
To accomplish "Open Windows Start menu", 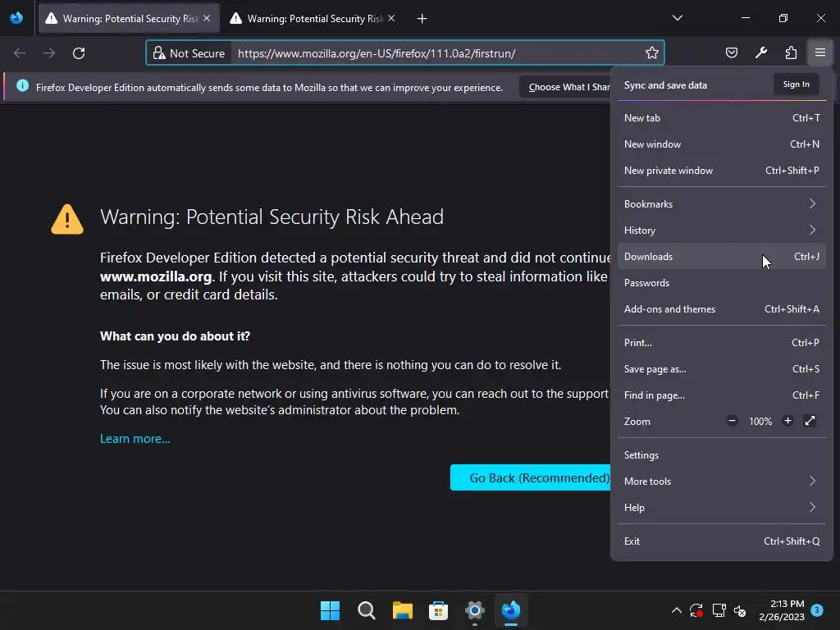I will click(x=330, y=610).
